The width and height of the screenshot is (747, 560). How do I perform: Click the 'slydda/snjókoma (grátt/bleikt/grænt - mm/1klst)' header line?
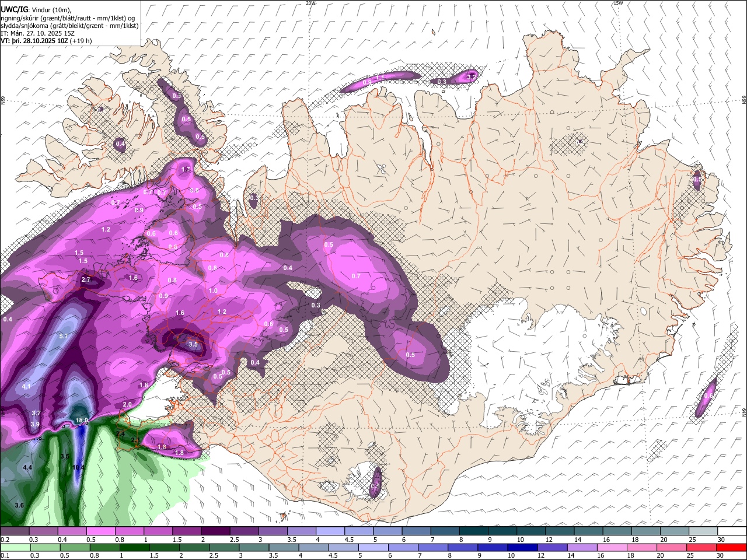point(69,26)
